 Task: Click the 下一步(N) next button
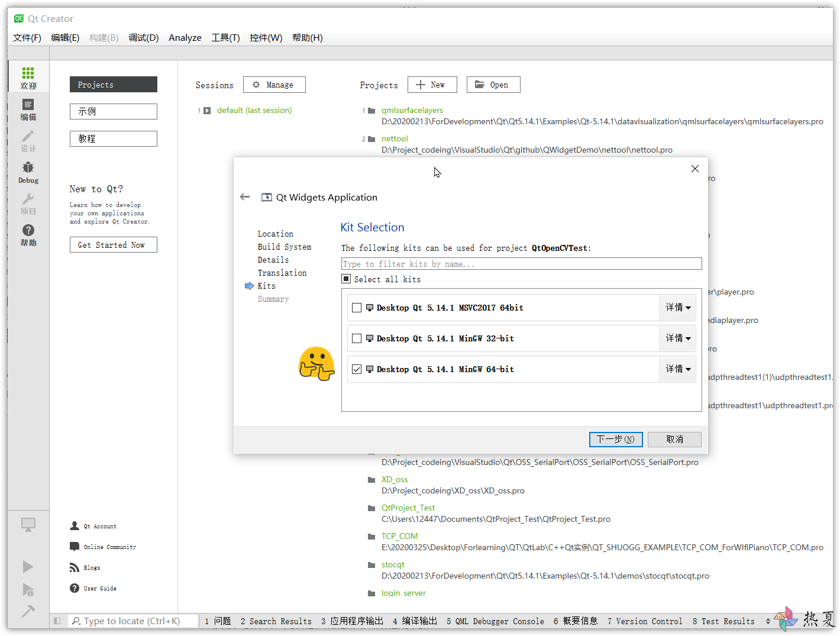coord(616,439)
